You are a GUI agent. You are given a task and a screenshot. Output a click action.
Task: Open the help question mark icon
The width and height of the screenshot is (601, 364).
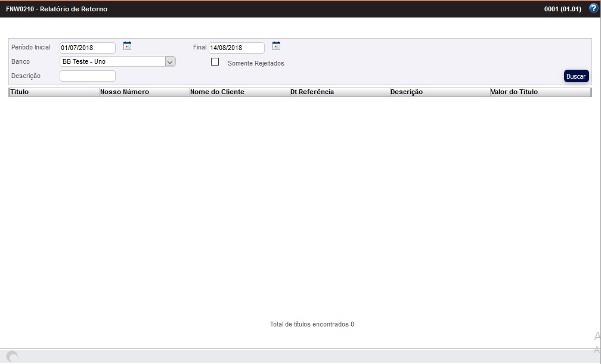pyautogui.click(x=593, y=9)
